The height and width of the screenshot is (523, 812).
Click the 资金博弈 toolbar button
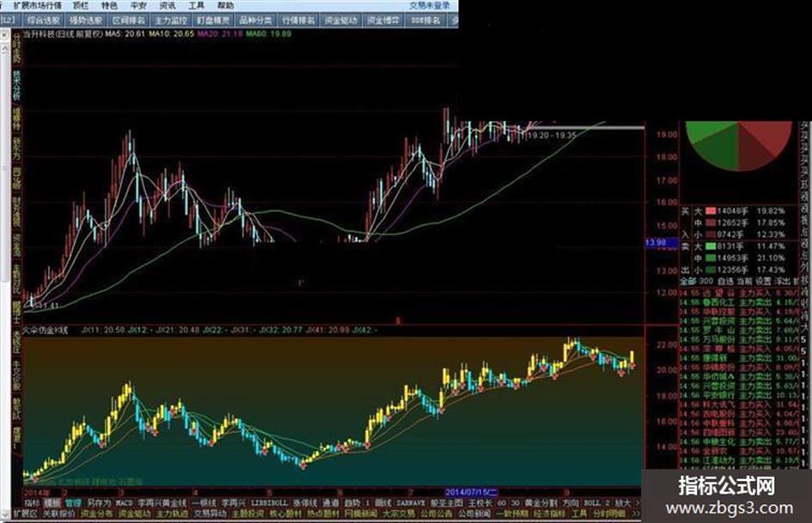pyautogui.click(x=383, y=21)
